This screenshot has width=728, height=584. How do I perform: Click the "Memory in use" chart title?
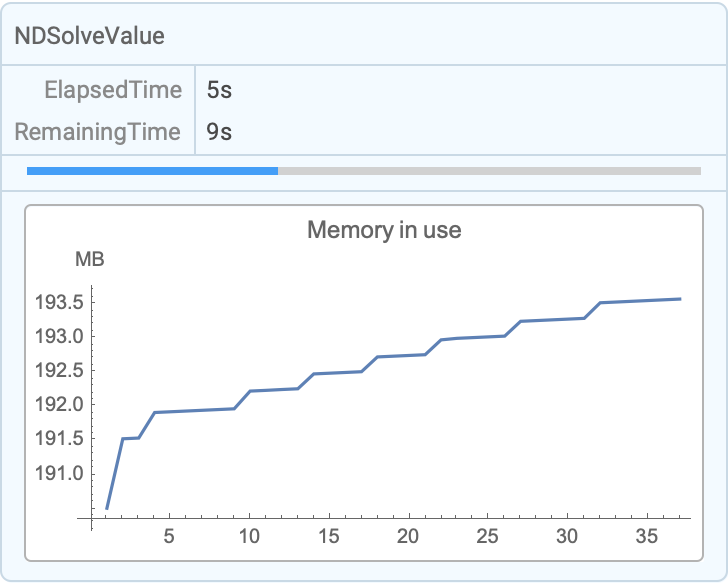[x=384, y=230]
